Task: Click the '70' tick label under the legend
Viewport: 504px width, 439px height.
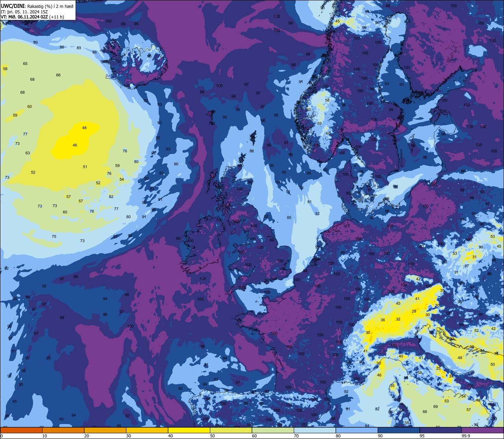Action: (x=296, y=436)
